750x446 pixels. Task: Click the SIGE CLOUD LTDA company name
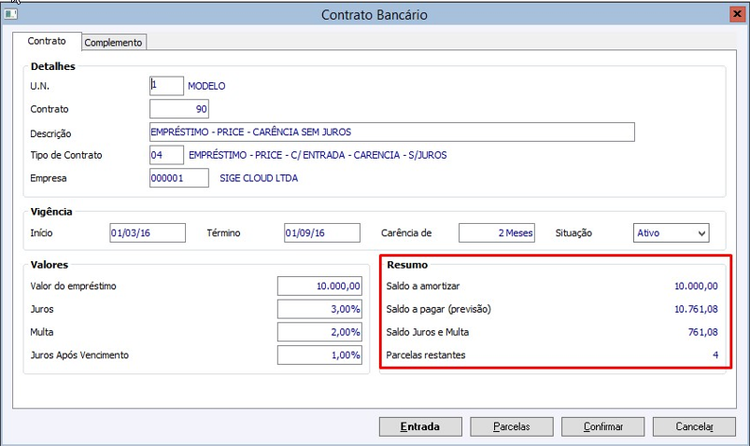259,178
